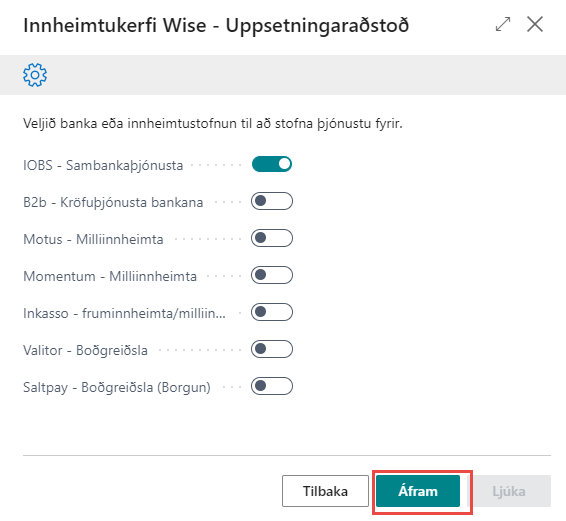This screenshot has height=521, width=566.
Task: Click the Inkasso truncated label text
Action: (124, 313)
